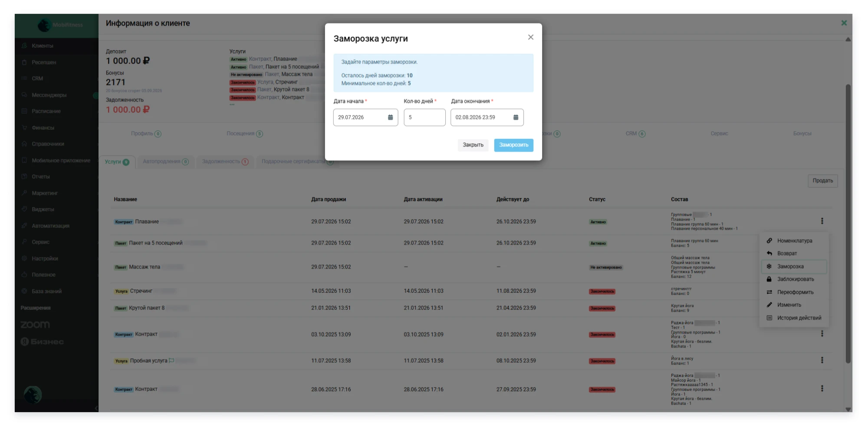
Task: Open three-dot menu for Контракт 03.10.2025 row
Action: click(822, 334)
